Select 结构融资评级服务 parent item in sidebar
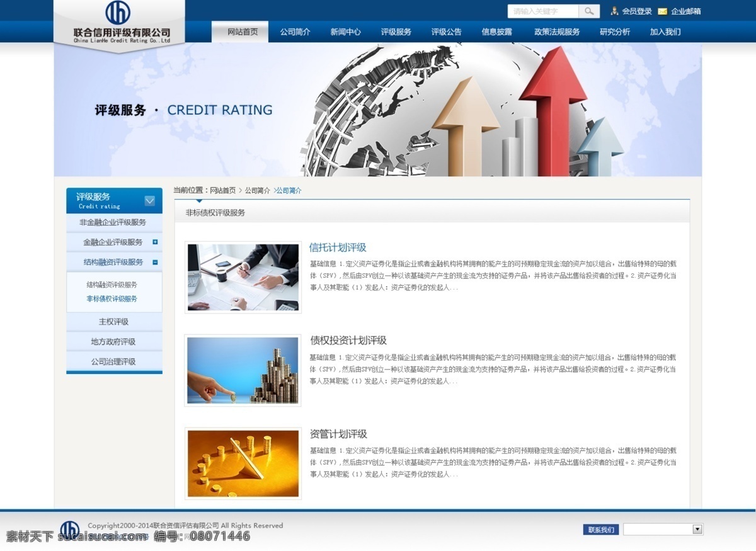The width and height of the screenshot is (756, 551). [114, 262]
